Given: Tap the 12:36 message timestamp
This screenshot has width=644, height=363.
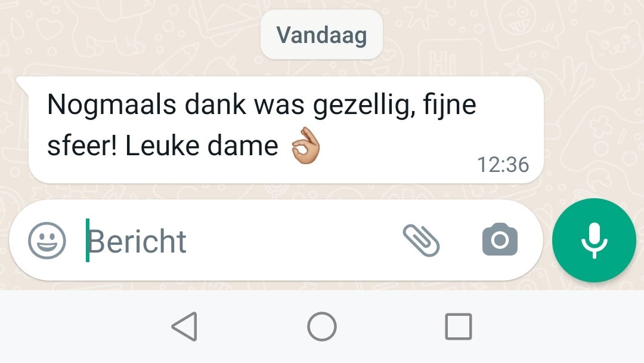Looking at the screenshot, I should pos(503,165).
